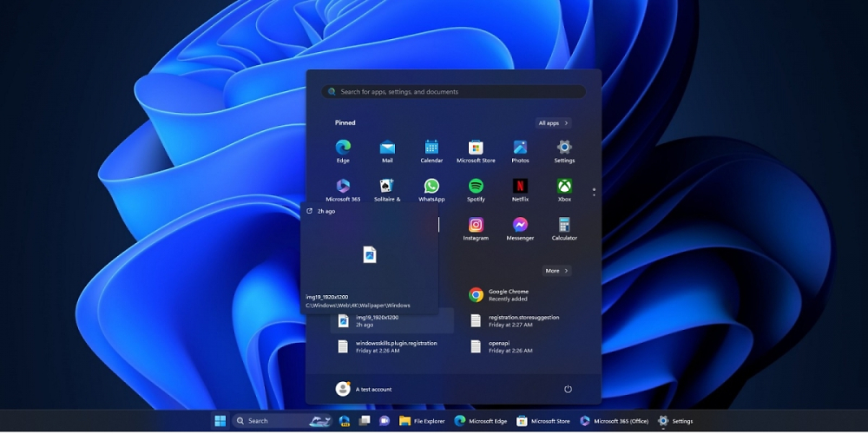Open the pinned Calculator app
This screenshot has width=868, height=434.
[x=564, y=228]
